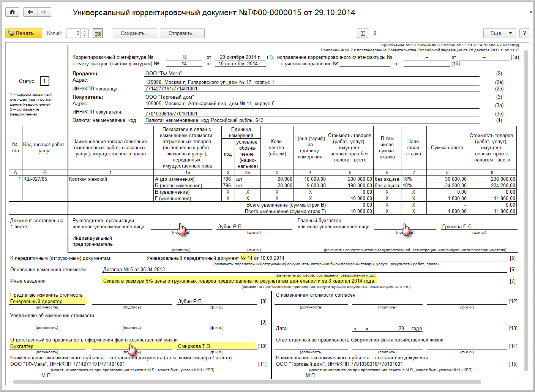Select the Всего уменьшение (сумма строк Г) row label
The width and height of the screenshot is (535, 392).
pyautogui.click(x=285, y=211)
